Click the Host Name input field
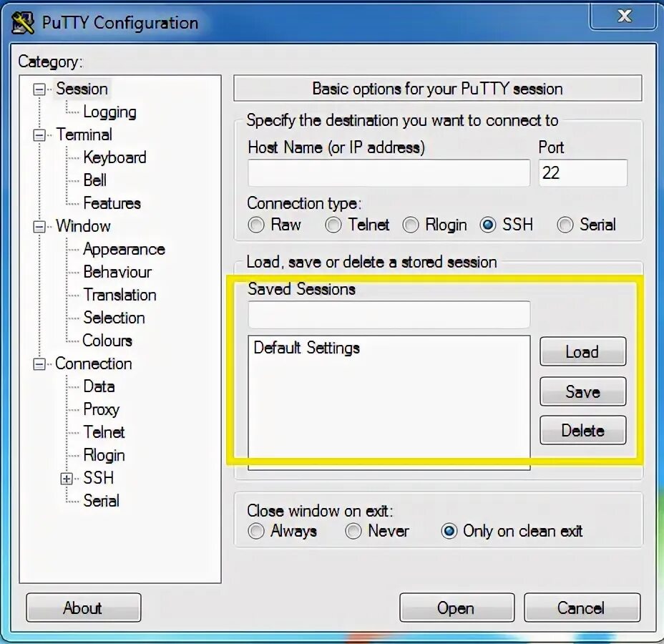This screenshot has height=644, width=664. (389, 172)
